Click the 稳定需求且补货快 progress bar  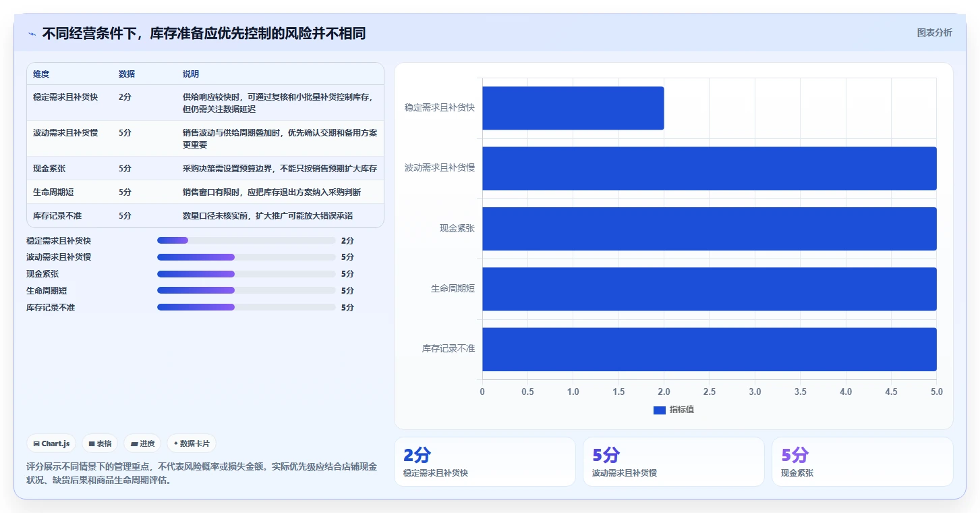coord(246,240)
